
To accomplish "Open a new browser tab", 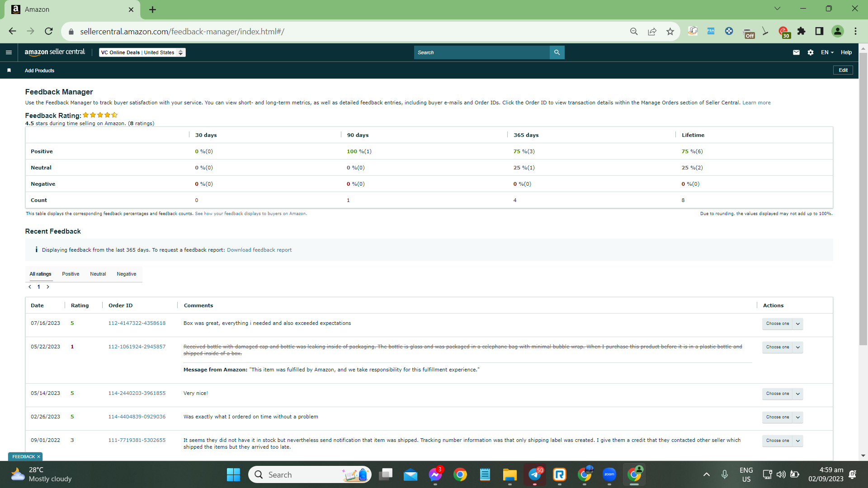I will pos(152,9).
